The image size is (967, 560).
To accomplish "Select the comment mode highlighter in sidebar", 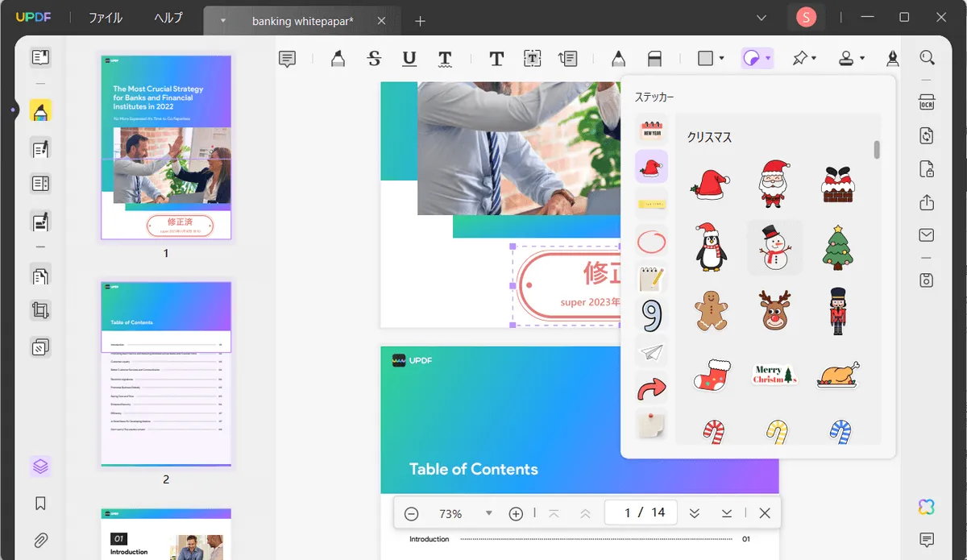I will pyautogui.click(x=40, y=111).
